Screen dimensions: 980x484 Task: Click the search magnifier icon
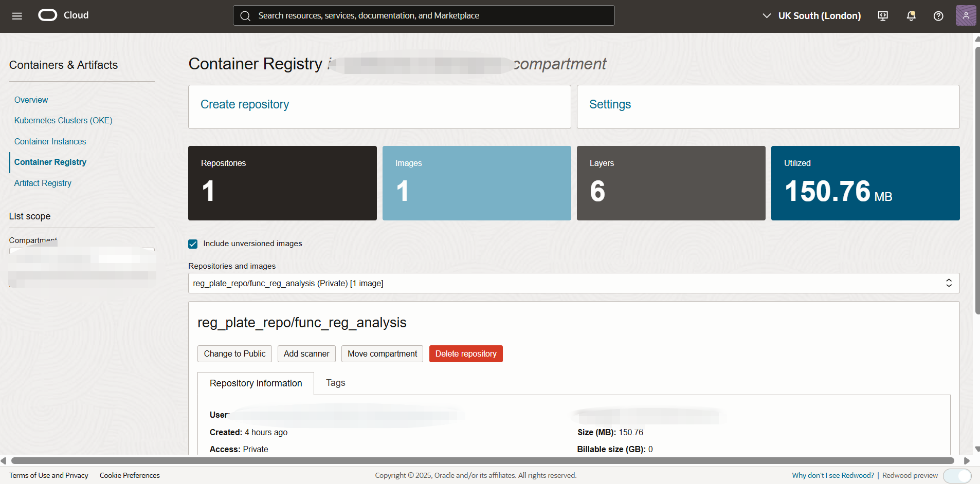(245, 16)
